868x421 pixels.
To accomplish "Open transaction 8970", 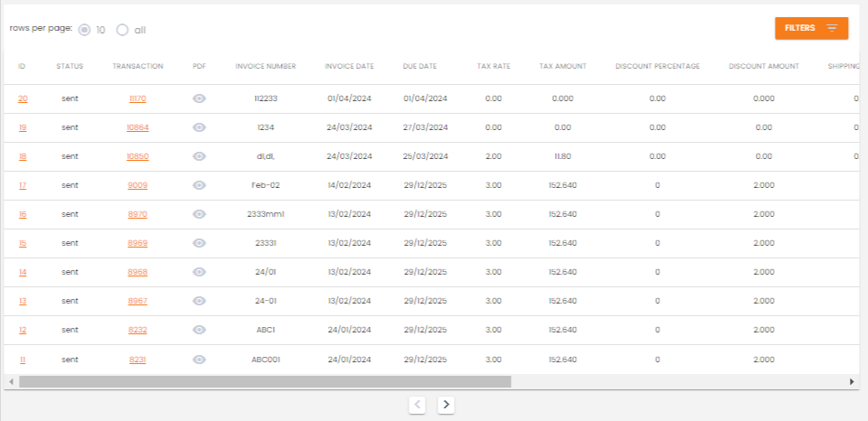I will click(137, 214).
